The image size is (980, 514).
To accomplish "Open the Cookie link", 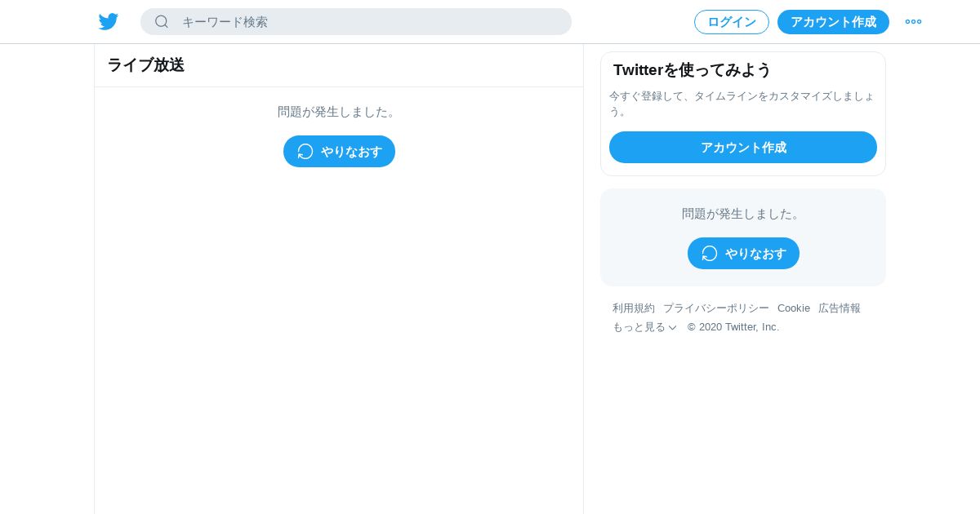I will 794,308.
